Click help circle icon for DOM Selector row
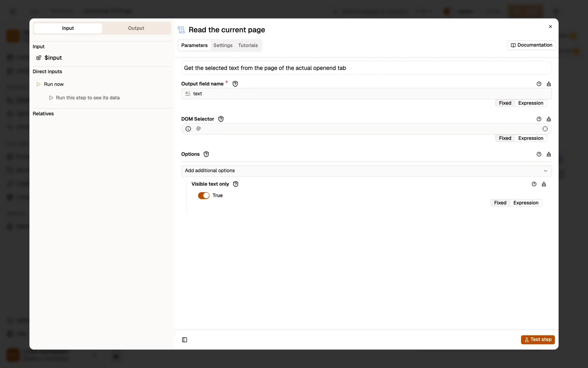This screenshot has height=368, width=588. point(539,119)
